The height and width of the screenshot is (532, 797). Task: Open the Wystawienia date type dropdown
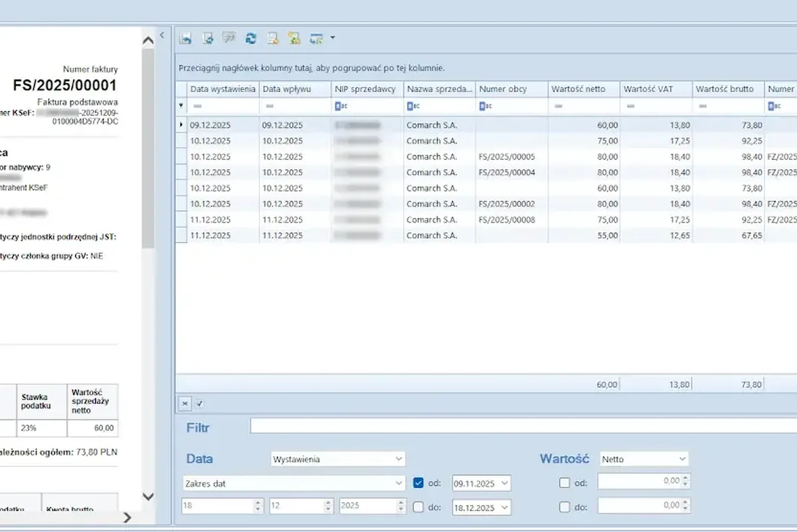click(338, 459)
